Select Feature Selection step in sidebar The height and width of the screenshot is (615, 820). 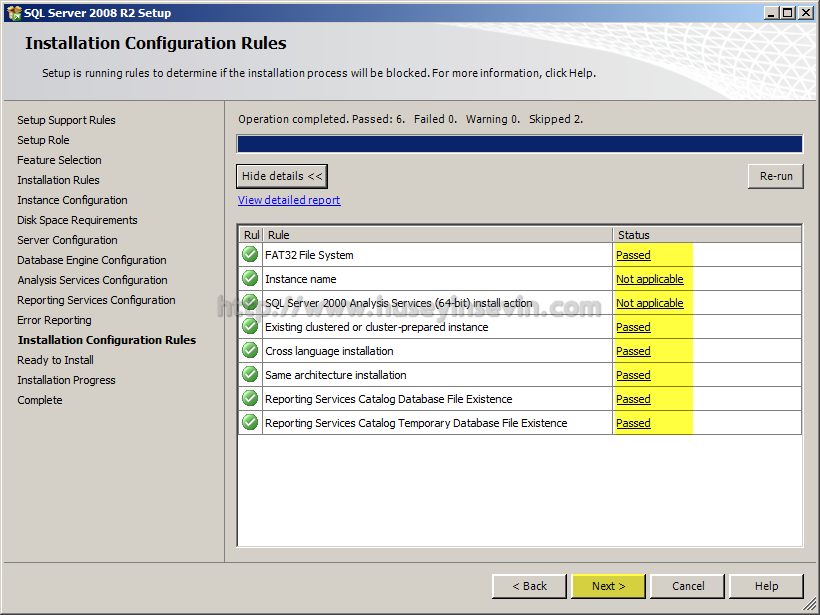[59, 160]
